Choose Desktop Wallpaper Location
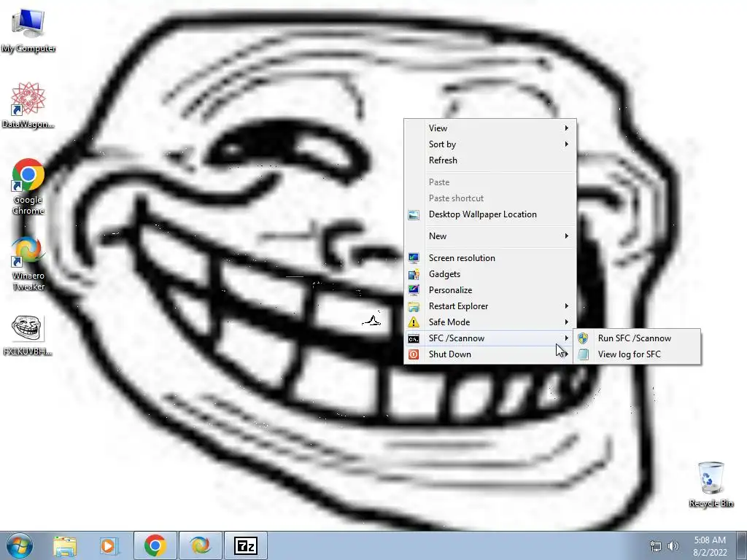The image size is (747, 560). click(490, 214)
